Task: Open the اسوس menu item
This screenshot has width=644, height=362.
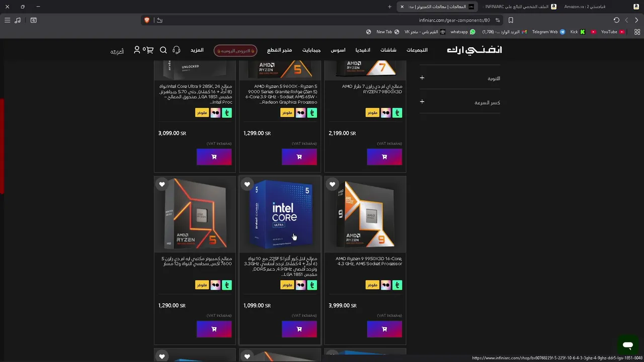Action: 338,50
